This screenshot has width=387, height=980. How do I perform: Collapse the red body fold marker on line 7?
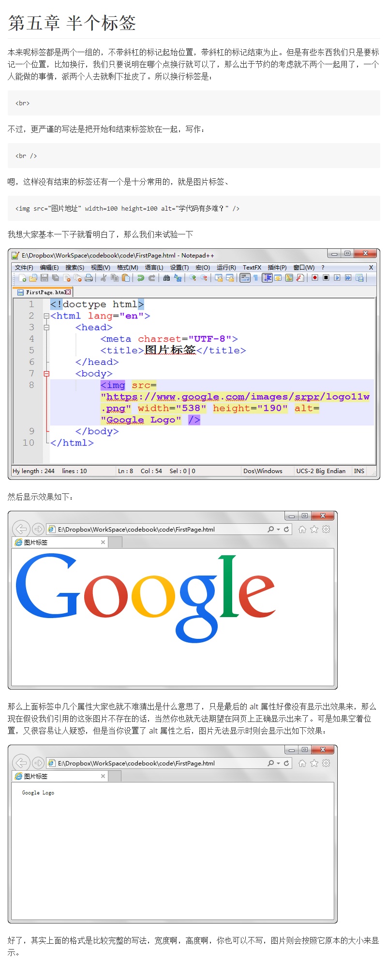click(x=46, y=374)
